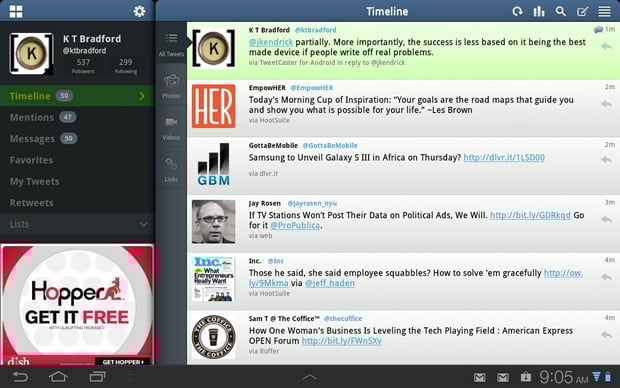Tap the Android home button
This screenshot has height=388, width=620.
(x=58, y=377)
